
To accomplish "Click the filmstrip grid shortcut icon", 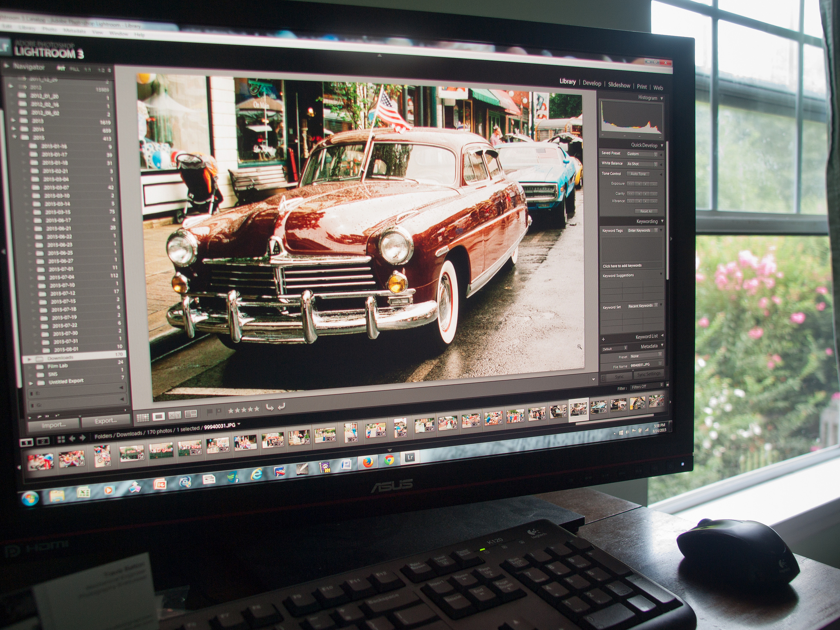I will [61, 440].
